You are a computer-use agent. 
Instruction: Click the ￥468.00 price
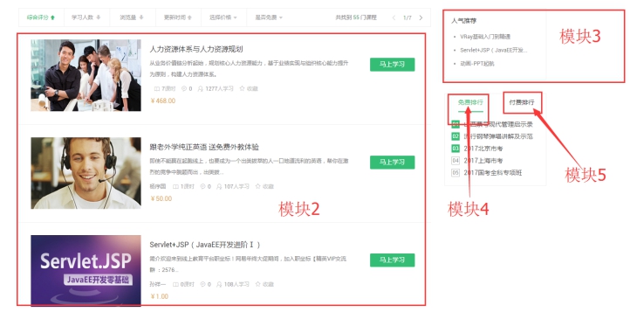163,101
